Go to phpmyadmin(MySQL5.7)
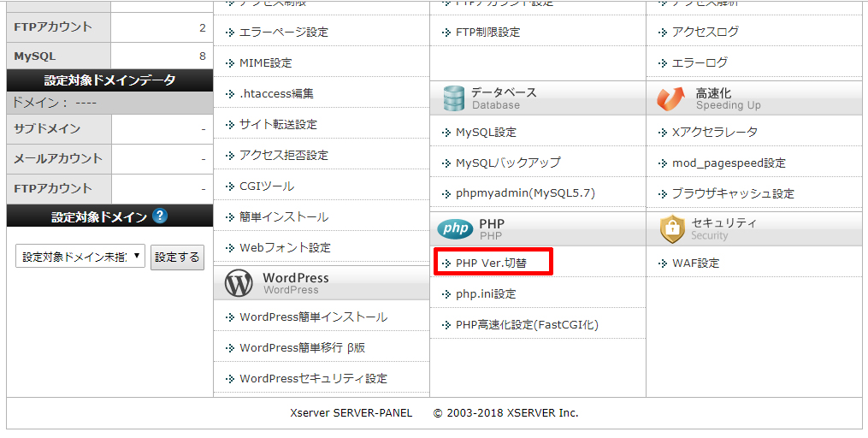 [525, 193]
